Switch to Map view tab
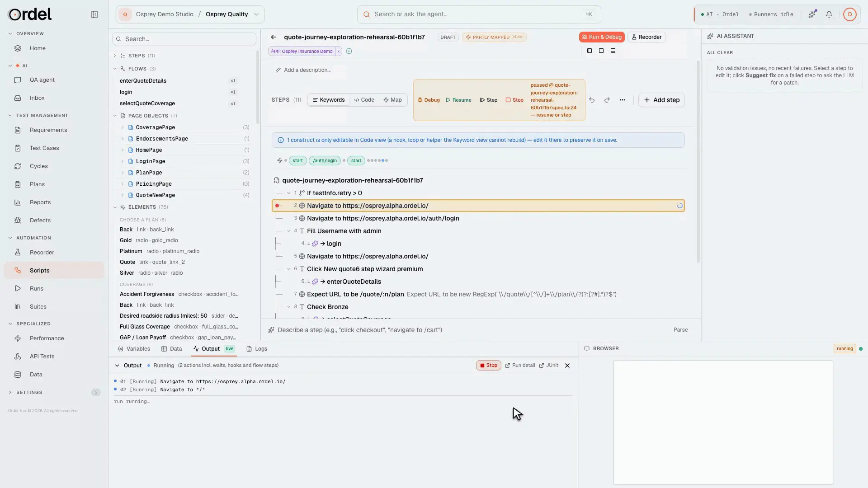 point(392,100)
